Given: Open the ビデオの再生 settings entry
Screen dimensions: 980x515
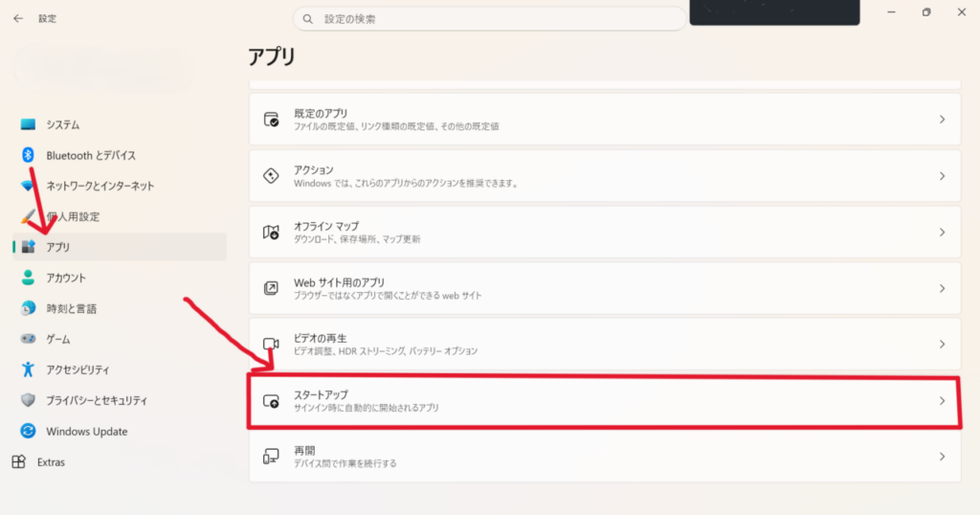Looking at the screenshot, I should [x=603, y=344].
